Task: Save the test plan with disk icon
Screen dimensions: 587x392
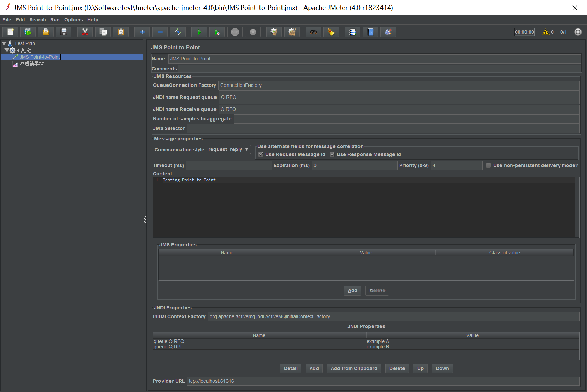Action: click(x=64, y=32)
